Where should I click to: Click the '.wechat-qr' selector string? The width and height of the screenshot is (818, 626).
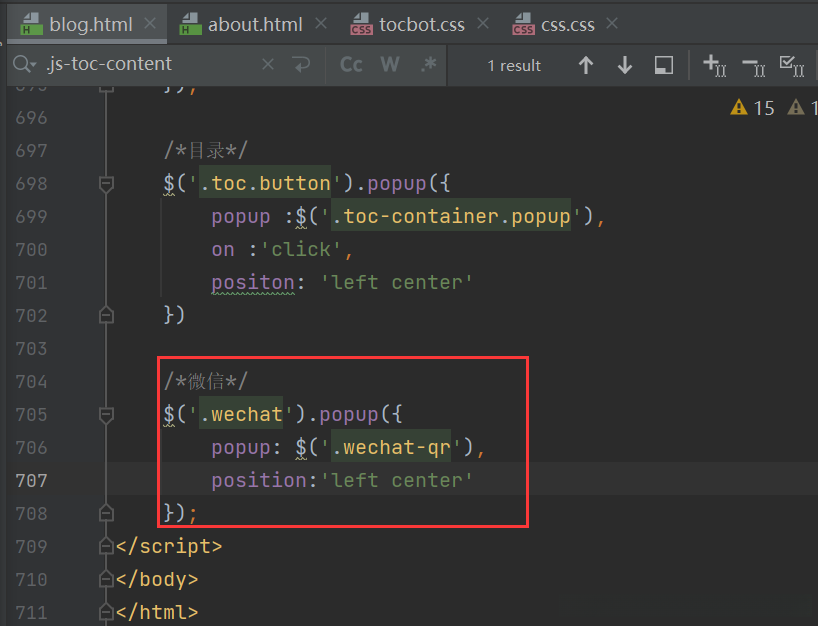[x=391, y=448]
